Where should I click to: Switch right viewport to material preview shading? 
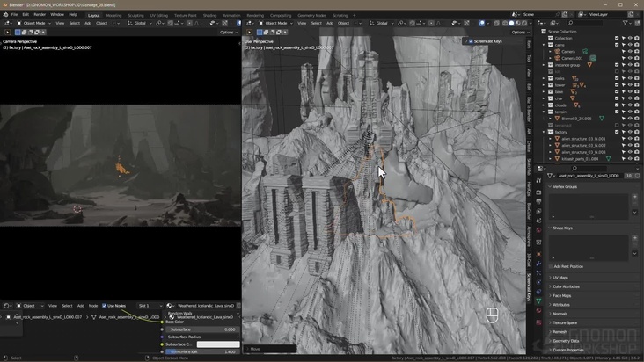pyautogui.click(x=518, y=24)
